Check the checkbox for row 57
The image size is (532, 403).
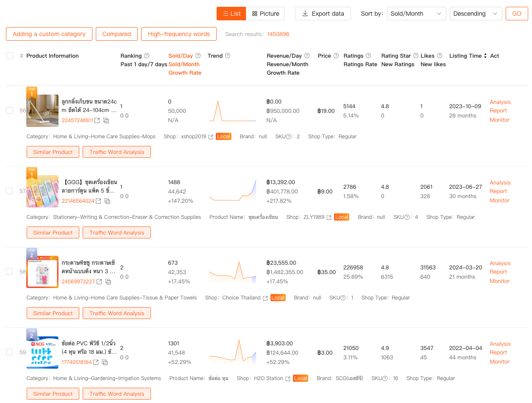click(x=9, y=191)
